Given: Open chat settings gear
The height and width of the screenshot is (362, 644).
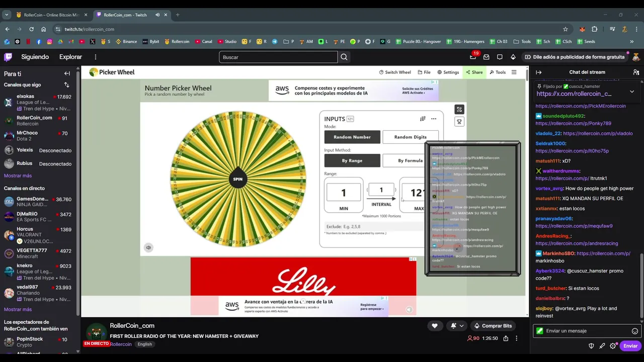Looking at the screenshot, I should (x=613, y=346).
